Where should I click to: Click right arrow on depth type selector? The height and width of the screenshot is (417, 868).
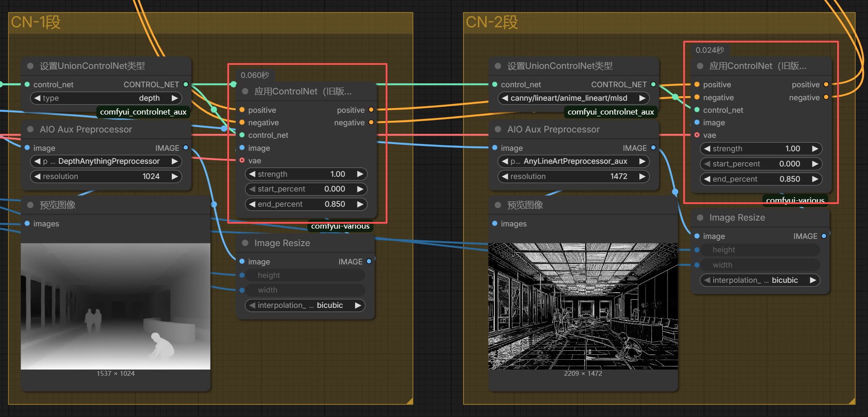(x=174, y=98)
